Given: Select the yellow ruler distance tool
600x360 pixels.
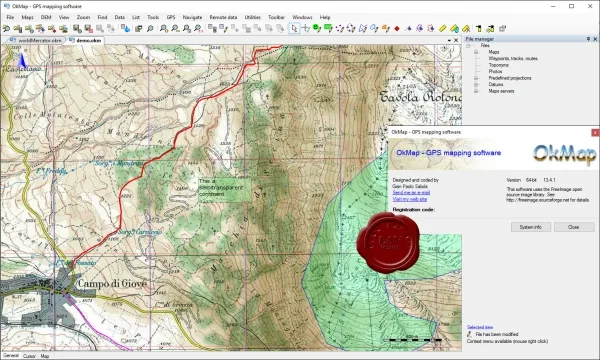Looking at the screenshot, I should [442, 28].
